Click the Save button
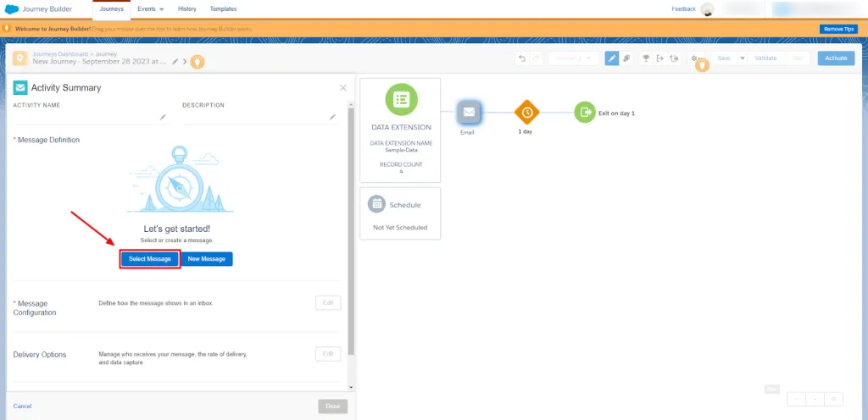The height and width of the screenshot is (420, 868). point(724,58)
